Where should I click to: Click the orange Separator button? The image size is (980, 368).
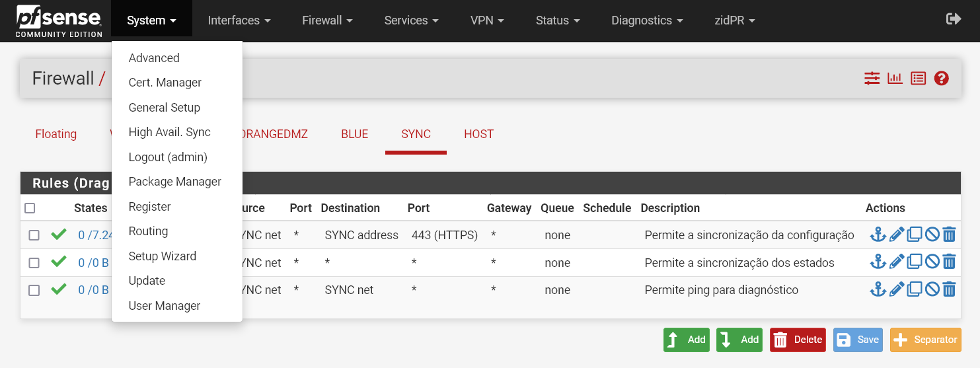[x=925, y=340]
